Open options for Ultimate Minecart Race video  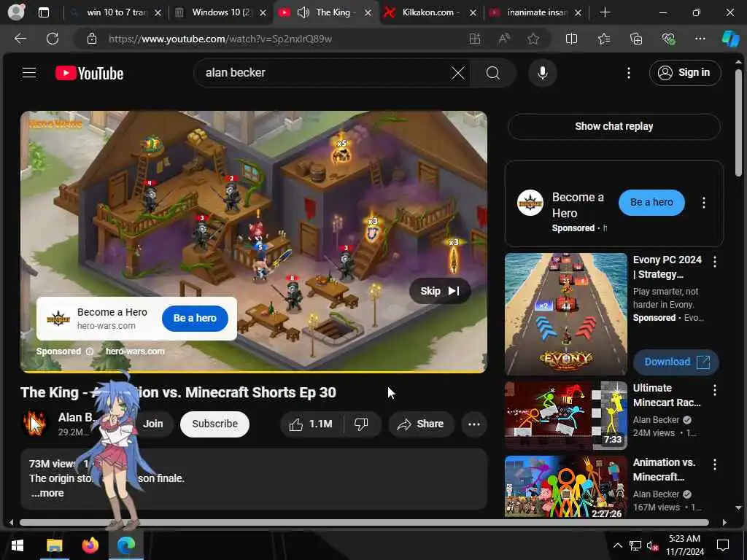coord(715,391)
